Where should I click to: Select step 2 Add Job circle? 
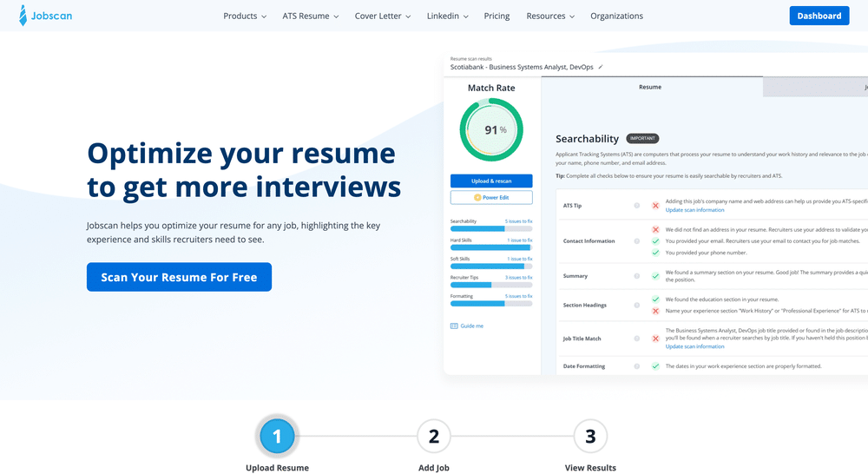(x=433, y=437)
